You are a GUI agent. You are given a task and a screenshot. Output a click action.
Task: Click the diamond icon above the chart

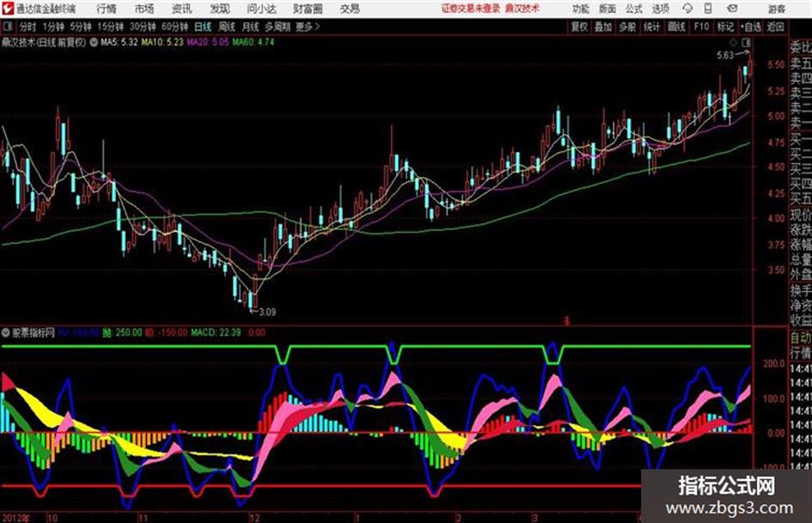click(733, 42)
